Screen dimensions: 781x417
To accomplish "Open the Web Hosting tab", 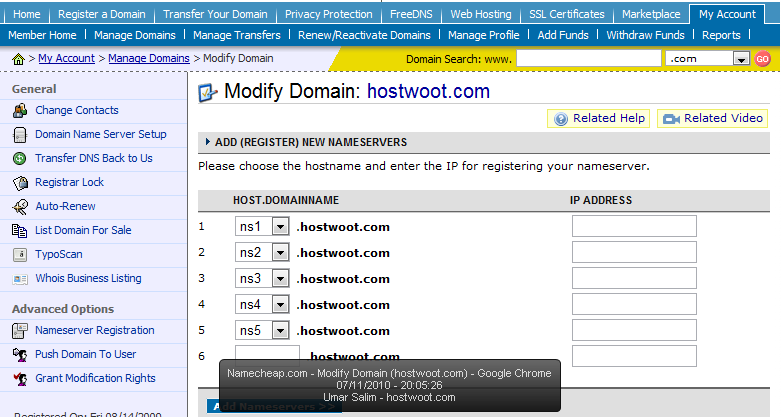I will point(481,14).
